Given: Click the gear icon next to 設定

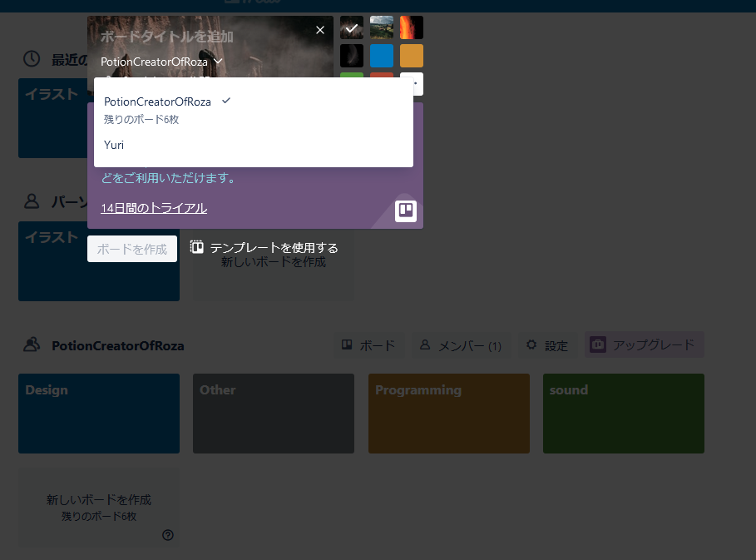Looking at the screenshot, I should pos(531,344).
